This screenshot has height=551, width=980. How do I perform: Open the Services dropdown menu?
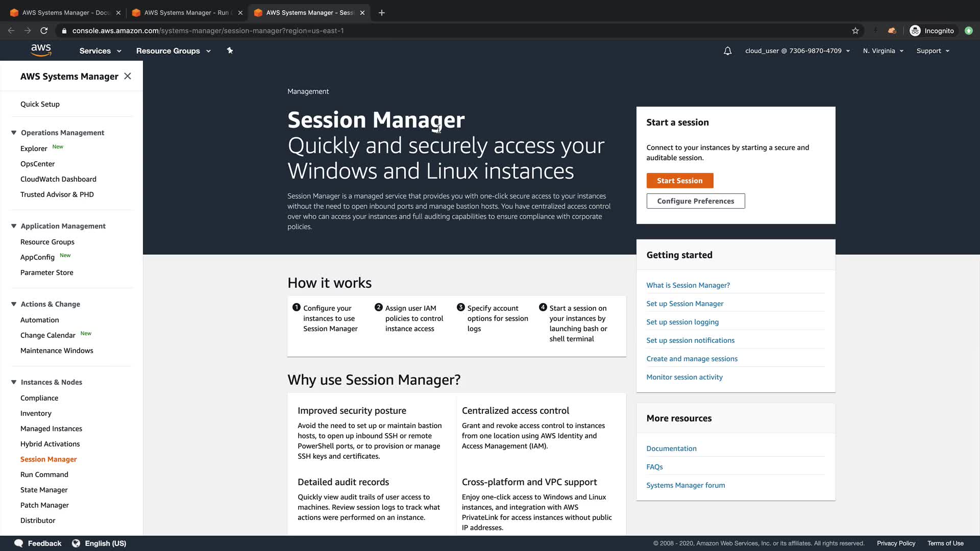point(100,51)
